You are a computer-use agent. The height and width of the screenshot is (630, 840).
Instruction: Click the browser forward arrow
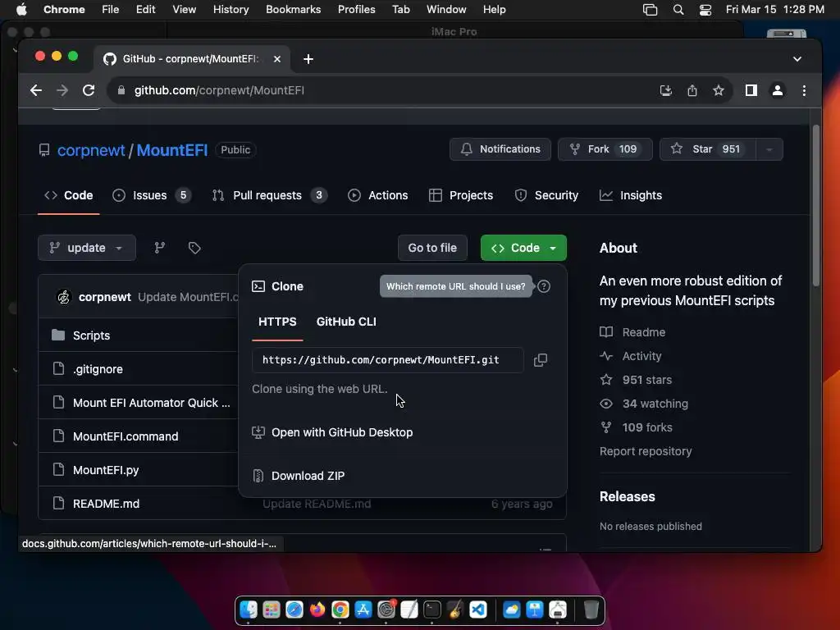pos(62,90)
